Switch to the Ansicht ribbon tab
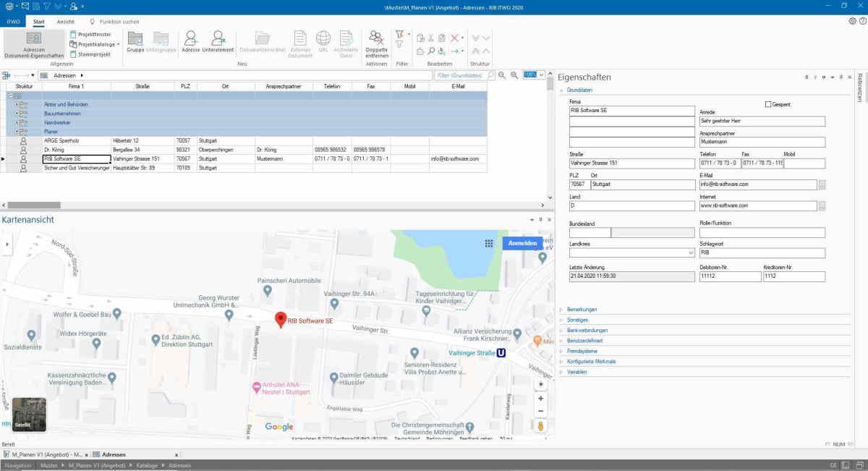Screen dimensions: 868x471 coord(65,22)
